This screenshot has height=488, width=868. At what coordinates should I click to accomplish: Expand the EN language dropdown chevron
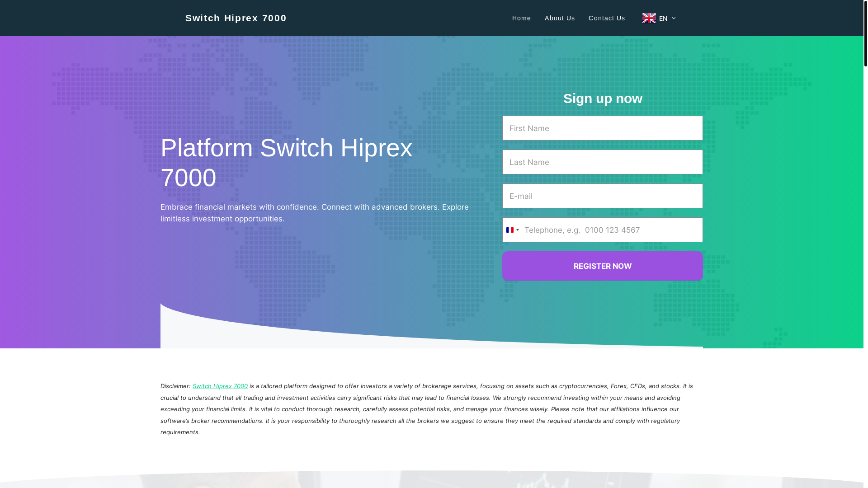(673, 19)
